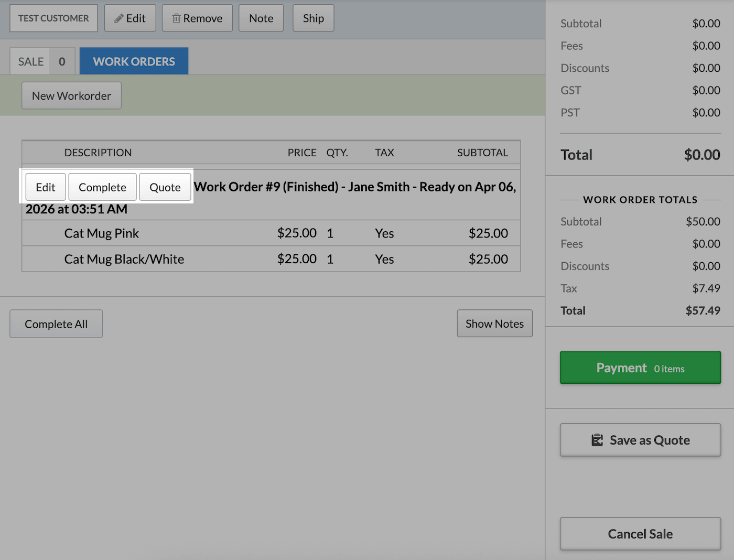The width and height of the screenshot is (734, 560).
Task: Cancel the current sale
Action: [x=640, y=534]
